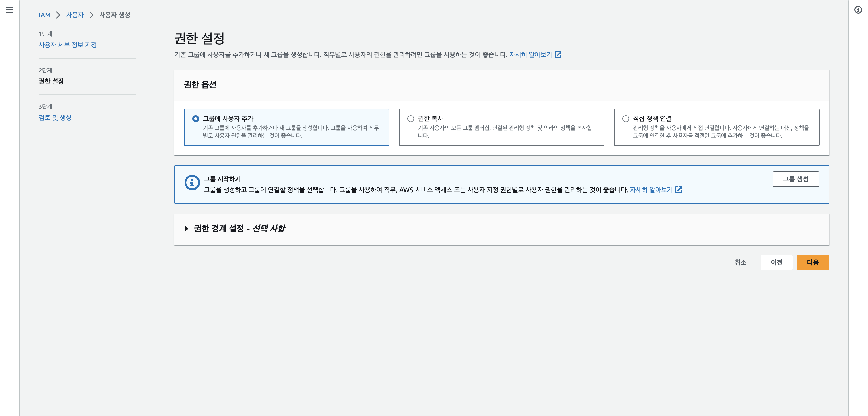
Task: Click 취소 to cancel user creation
Action: [740, 262]
